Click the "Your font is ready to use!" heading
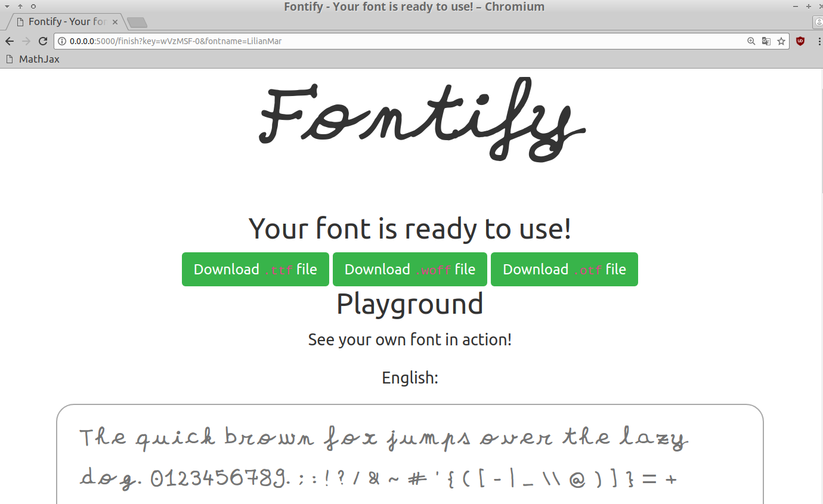 [x=410, y=228]
